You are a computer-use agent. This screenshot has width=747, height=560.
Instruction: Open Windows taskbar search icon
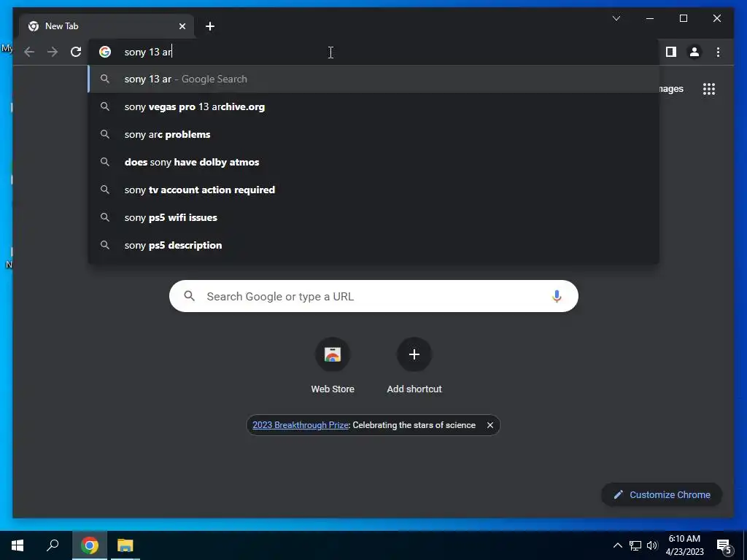point(53,545)
